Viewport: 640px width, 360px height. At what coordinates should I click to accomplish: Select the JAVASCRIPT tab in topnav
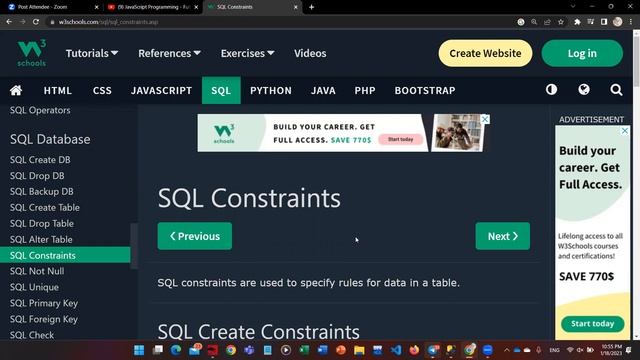[x=161, y=90]
